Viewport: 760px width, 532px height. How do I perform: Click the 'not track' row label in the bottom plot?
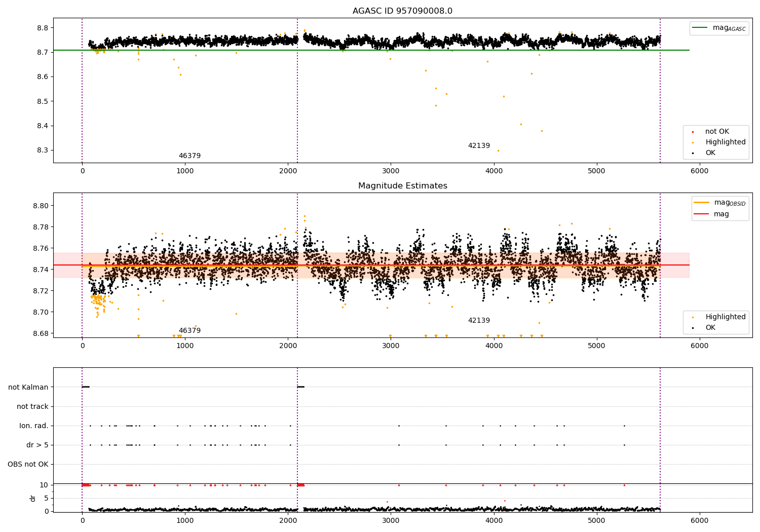pyautogui.click(x=32, y=406)
